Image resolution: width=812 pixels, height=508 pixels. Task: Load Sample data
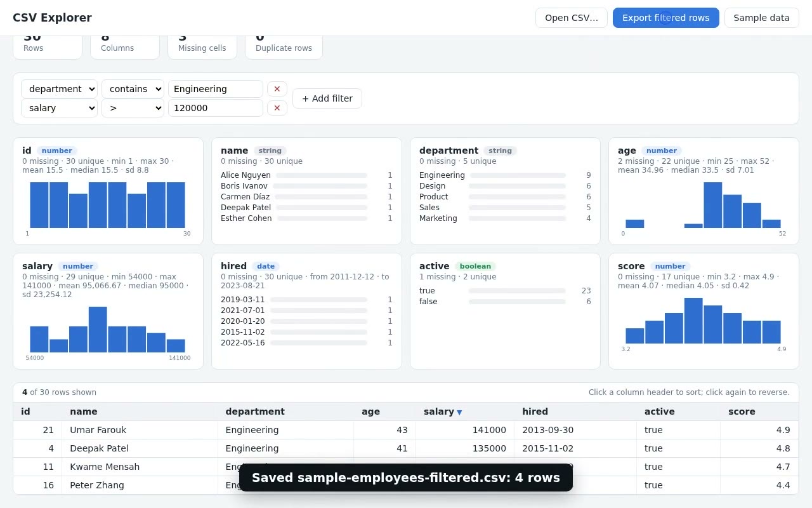tap(762, 18)
